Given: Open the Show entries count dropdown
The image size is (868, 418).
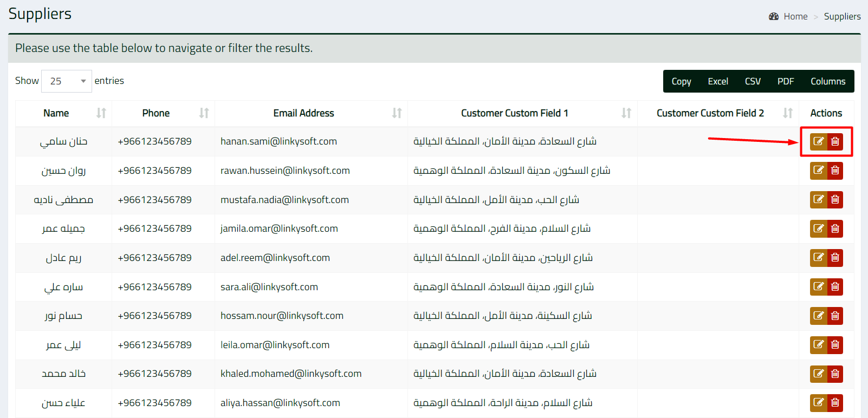Looking at the screenshot, I should 67,81.
